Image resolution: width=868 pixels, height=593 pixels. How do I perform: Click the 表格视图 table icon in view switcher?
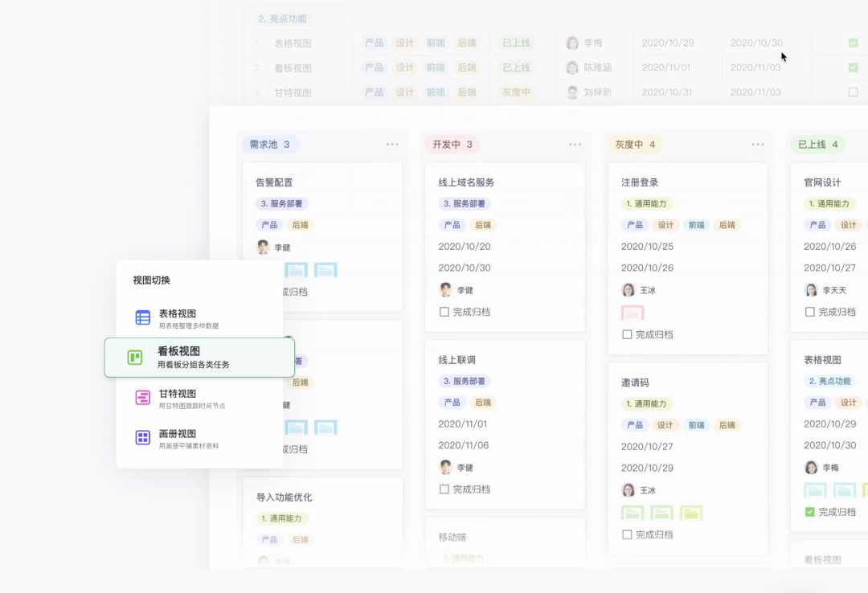point(143,317)
